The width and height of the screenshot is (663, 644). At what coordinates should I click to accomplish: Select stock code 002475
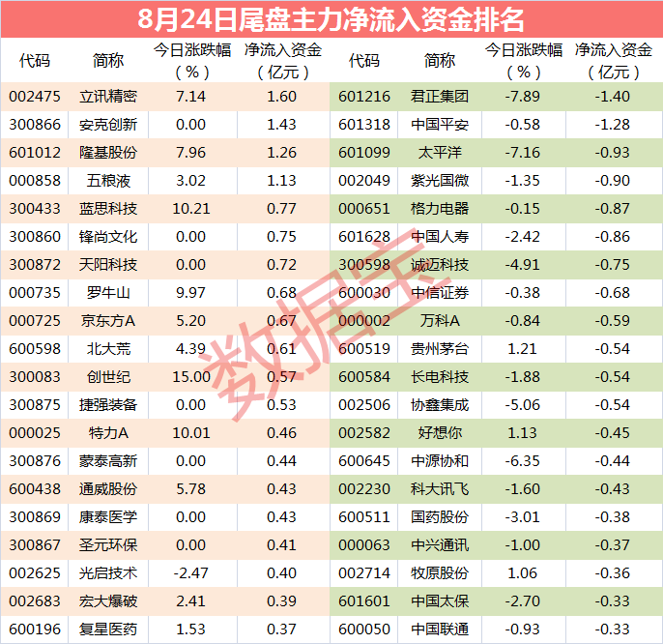(x=35, y=97)
